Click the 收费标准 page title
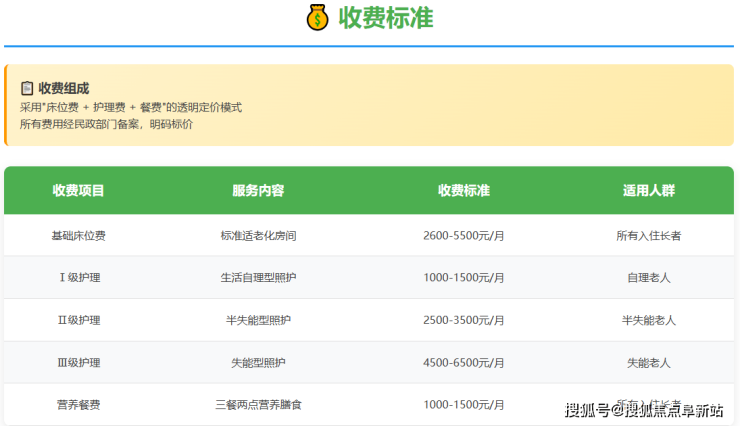 pos(386,18)
